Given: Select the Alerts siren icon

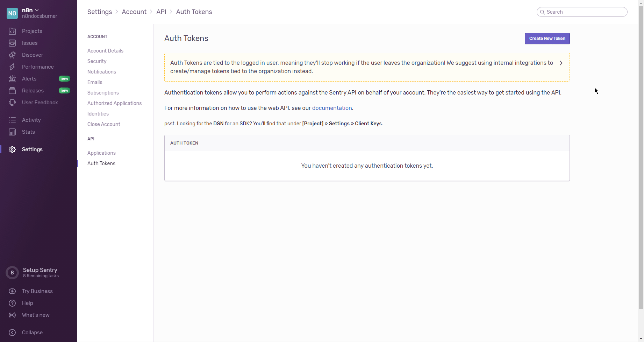Looking at the screenshot, I should click(x=12, y=79).
